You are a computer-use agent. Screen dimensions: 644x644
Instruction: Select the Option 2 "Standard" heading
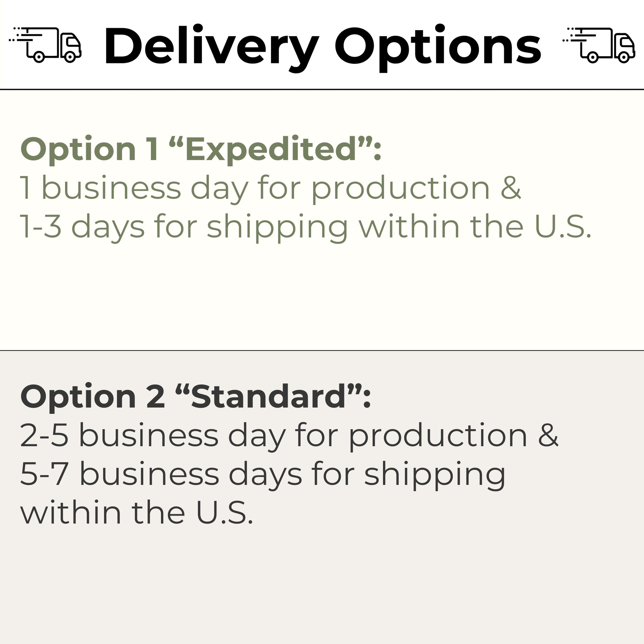click(x=196, y=396)
